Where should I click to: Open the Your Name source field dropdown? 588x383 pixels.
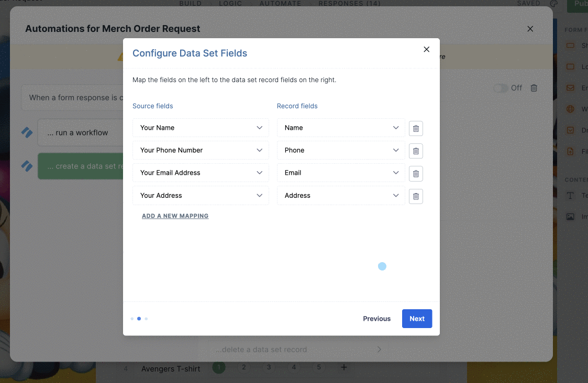pos(201,128)
